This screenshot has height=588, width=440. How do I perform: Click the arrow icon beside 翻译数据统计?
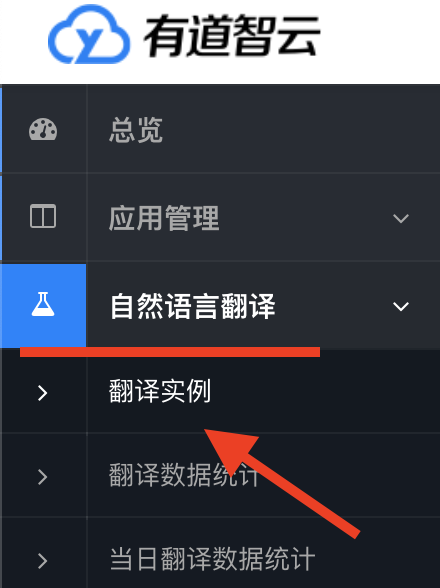[x=43, y=477]
